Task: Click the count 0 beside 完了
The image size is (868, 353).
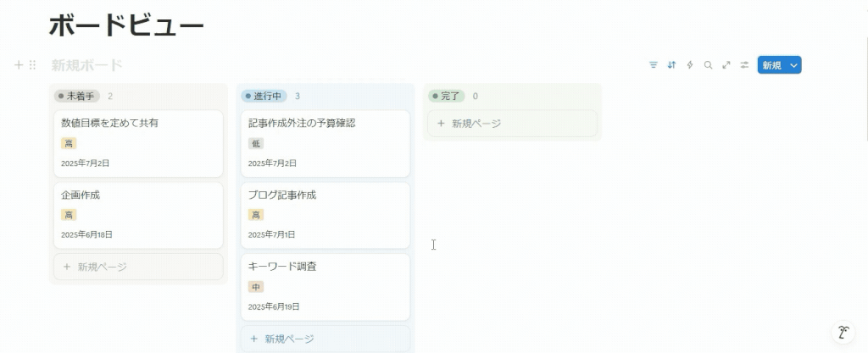Action: coord(476,97)
